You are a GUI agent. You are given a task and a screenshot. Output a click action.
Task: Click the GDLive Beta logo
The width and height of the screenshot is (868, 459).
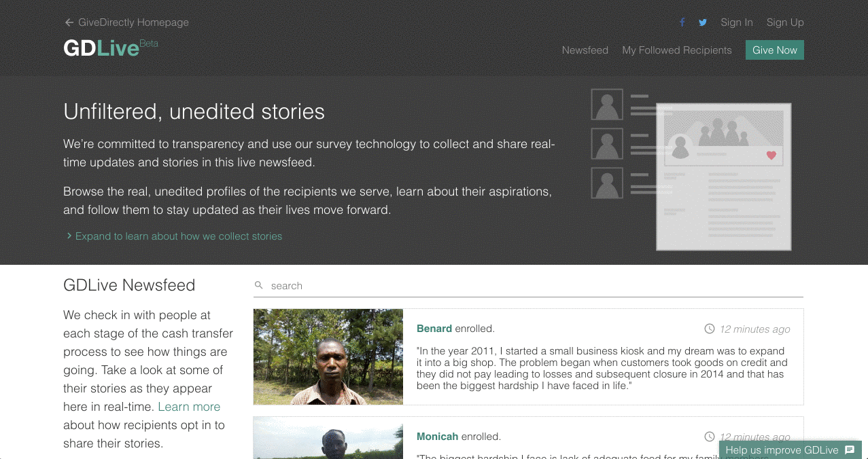(111, 48)
